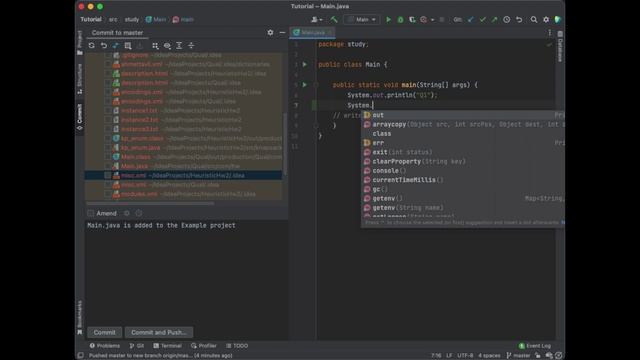Open the Terminal tool window tab

tap(167, 346)
